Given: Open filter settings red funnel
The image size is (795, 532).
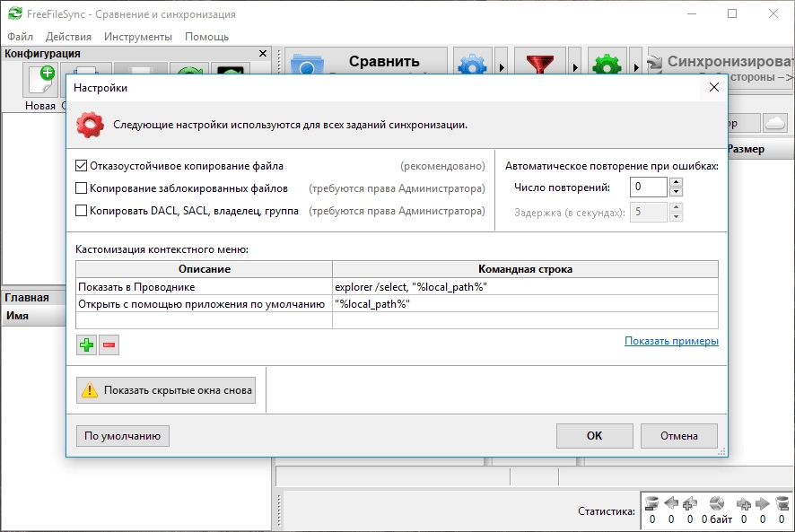Looking at the screenshot, I should coord(540,63).
